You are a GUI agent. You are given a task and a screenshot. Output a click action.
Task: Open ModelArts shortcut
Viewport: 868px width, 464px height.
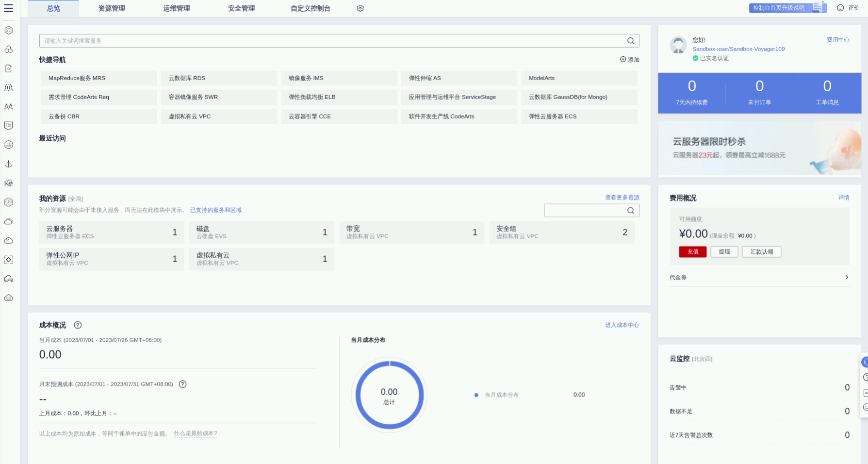point(579,78)
